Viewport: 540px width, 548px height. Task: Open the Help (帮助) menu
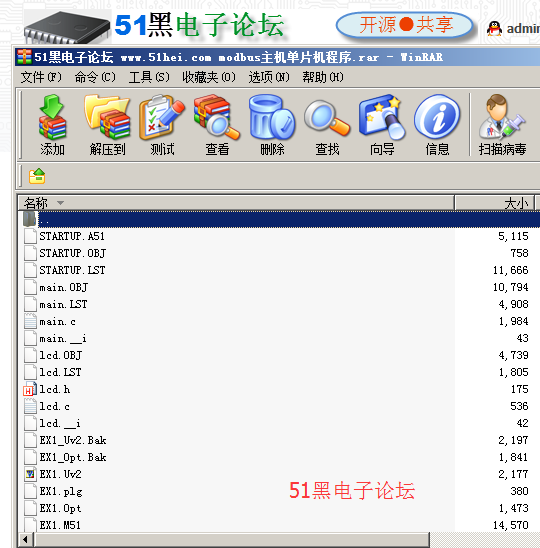[323, 77]
